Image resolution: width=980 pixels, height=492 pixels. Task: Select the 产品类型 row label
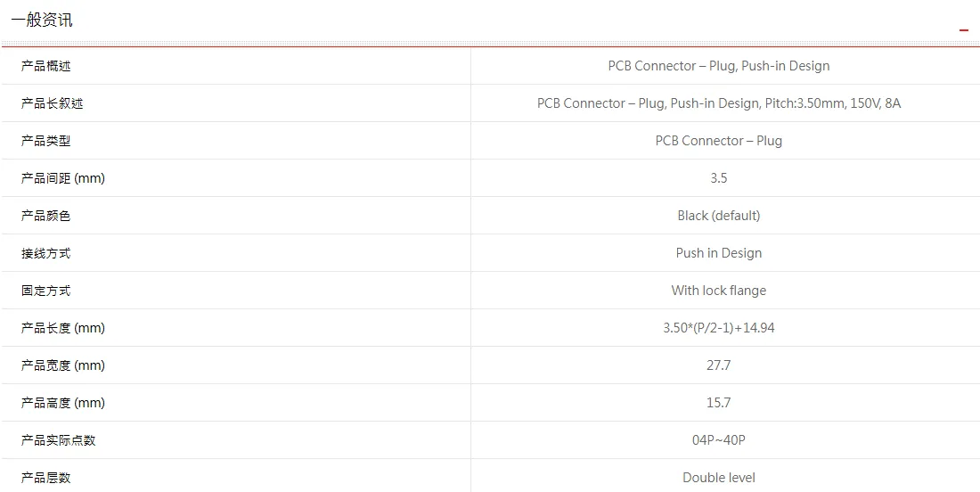[x=45, y=141]
